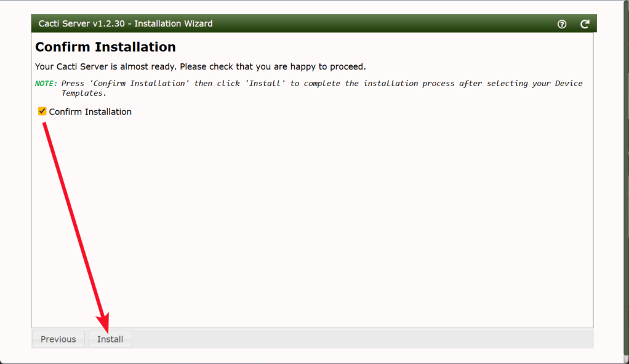Open the help icon in wizard header
The image size is (629, 364).
click(x=561, y=24)
